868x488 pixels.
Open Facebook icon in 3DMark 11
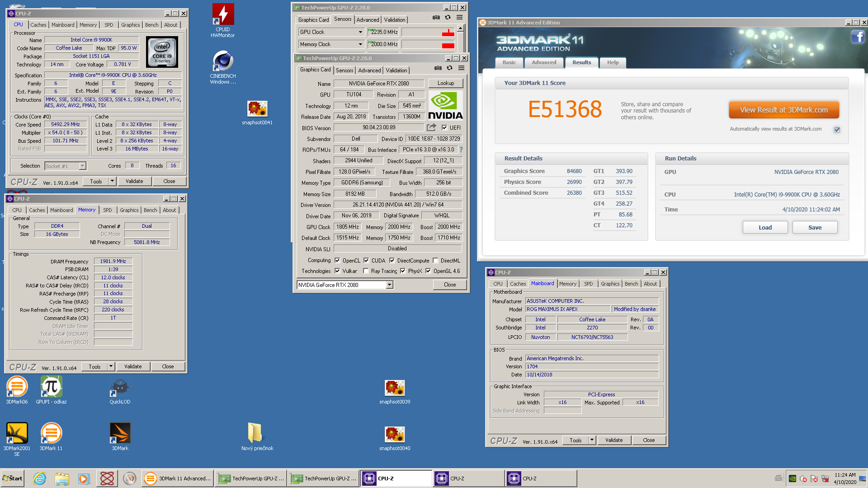pos(858,37)
